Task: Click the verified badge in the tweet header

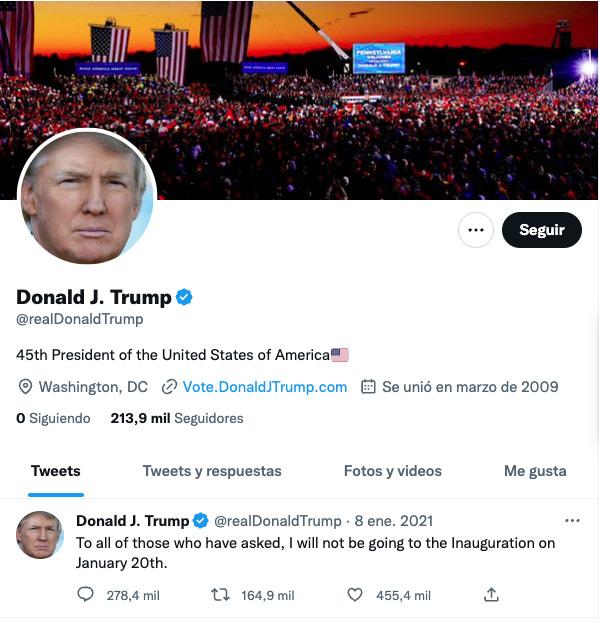Action: [201, 520]
